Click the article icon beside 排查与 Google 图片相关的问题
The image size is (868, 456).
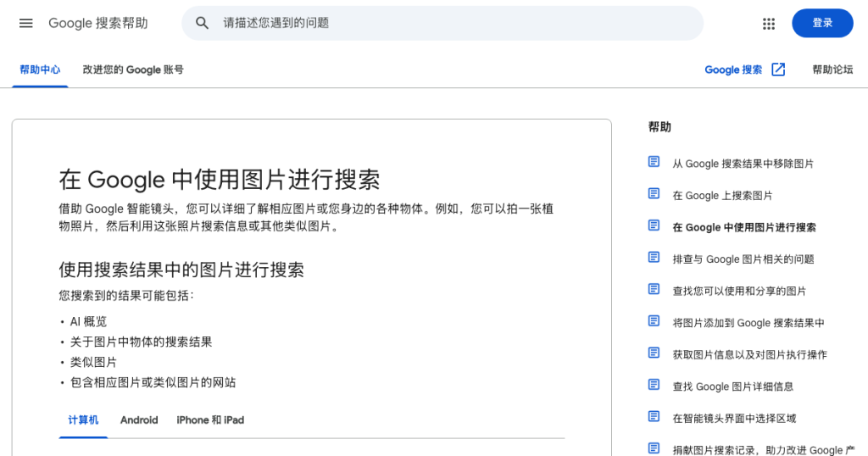654,258
